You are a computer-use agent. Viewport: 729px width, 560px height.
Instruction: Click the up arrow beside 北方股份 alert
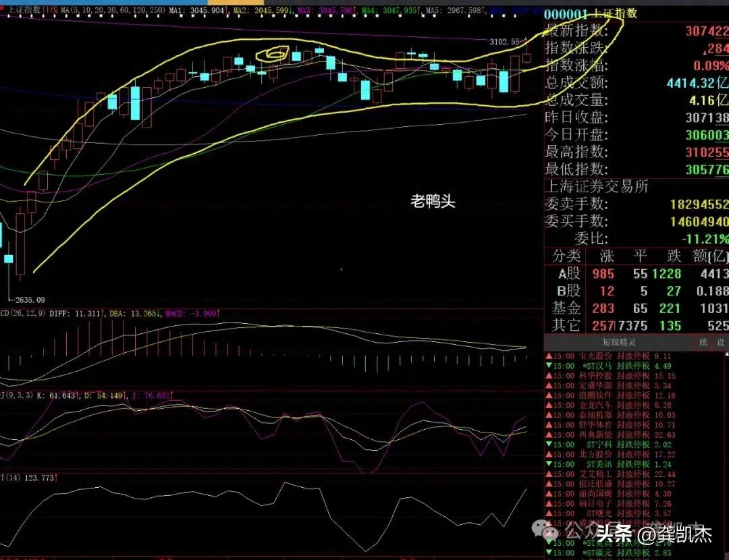549,455
